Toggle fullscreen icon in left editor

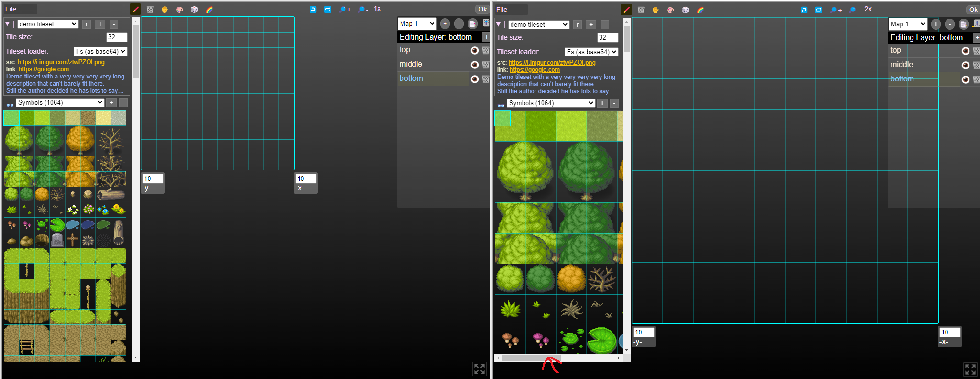[x=479, y=368]
